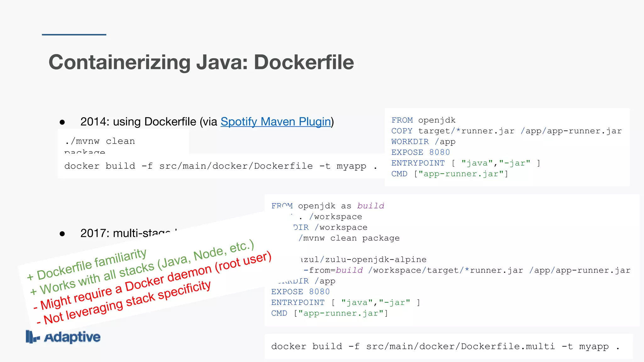Click ENTRYPOINT line in top Dockerfile snippet
This screenshot has height=362, width=644.
pos(466,163)
